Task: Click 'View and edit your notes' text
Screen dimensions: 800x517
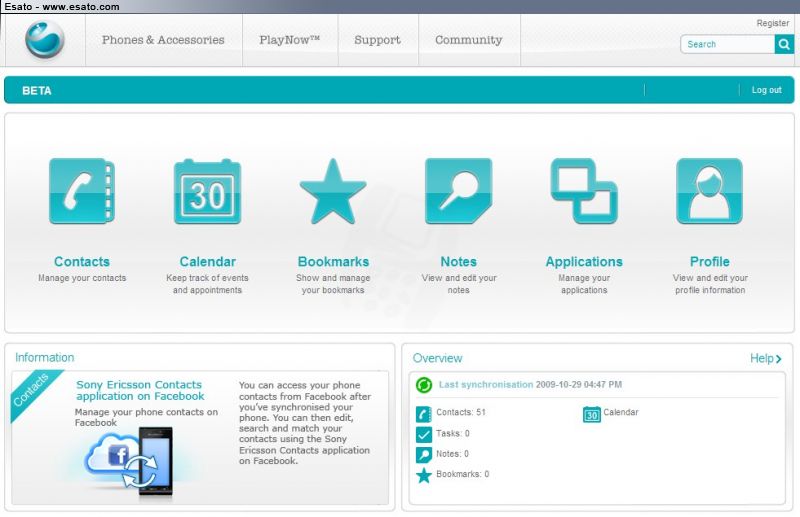Action: [459, 284]
